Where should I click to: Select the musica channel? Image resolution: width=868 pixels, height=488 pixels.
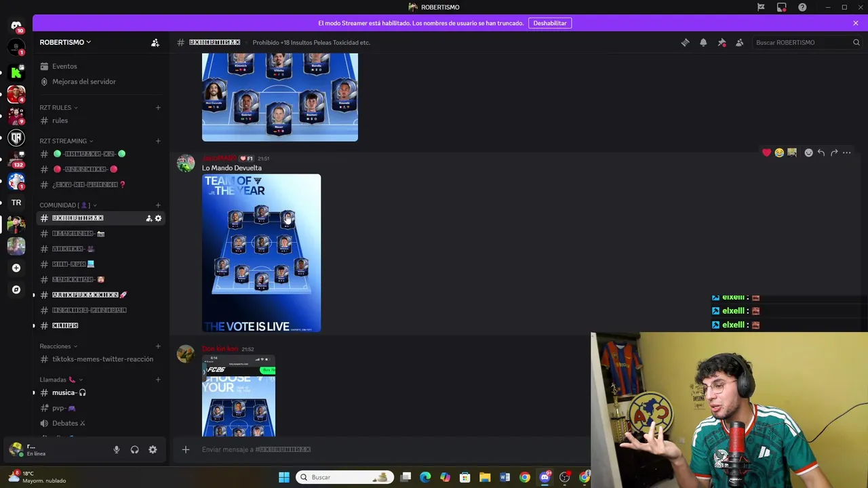tap(102, 392)
